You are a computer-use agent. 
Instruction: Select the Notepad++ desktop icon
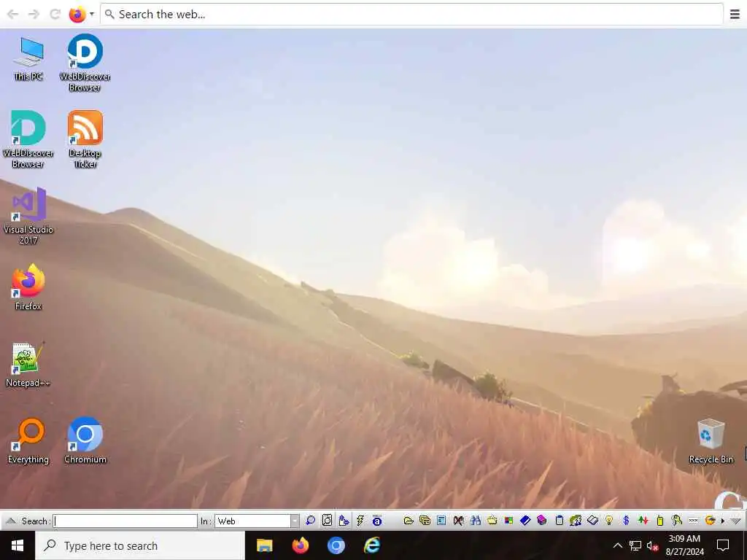[x=28, y=364]
